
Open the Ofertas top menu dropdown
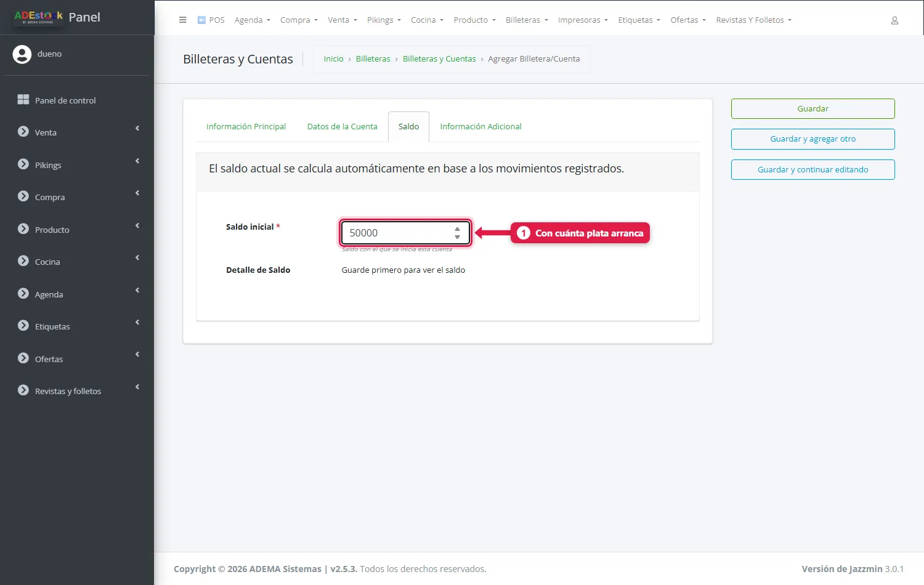(x=688, y=20)
